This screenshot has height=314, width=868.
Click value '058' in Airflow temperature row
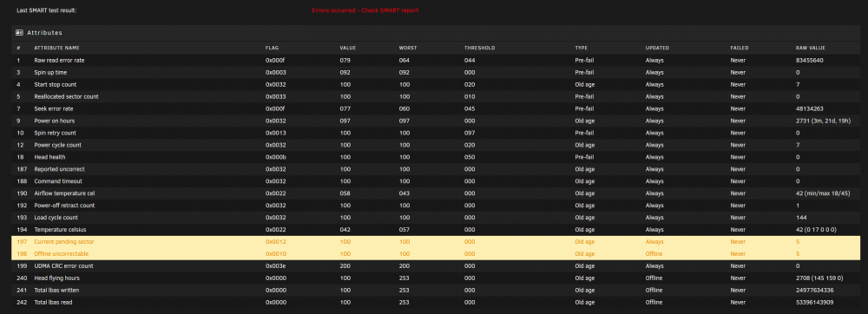[x=345, y=193]
